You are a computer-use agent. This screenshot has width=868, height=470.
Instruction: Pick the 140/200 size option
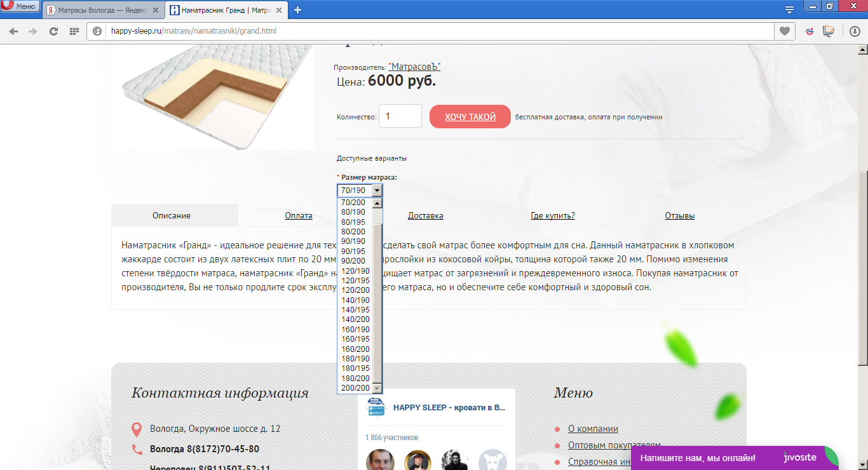[x=355, y=319]
